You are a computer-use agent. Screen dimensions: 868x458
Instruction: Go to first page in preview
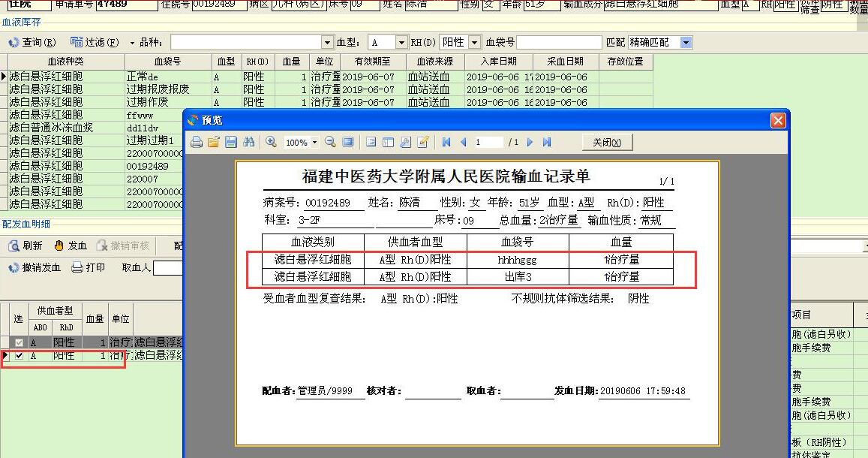(446, 143)
